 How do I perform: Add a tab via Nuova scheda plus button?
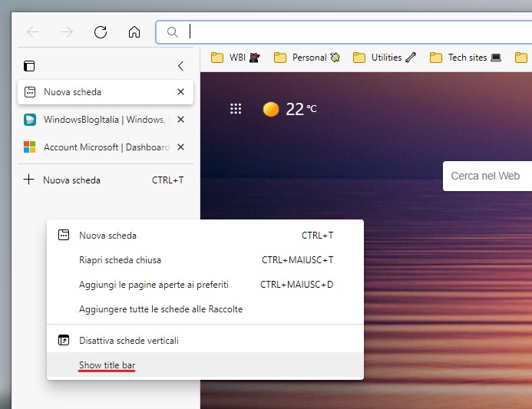[105, 180]
